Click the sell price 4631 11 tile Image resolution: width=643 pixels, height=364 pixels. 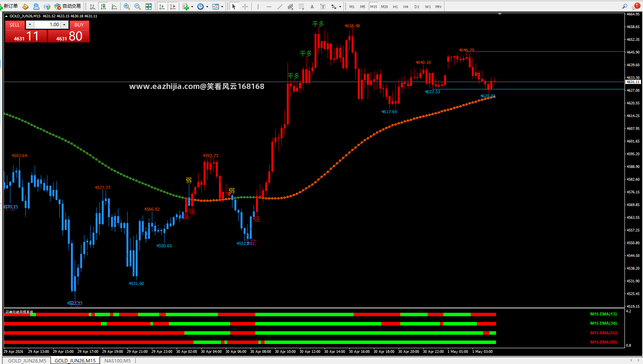26,36
